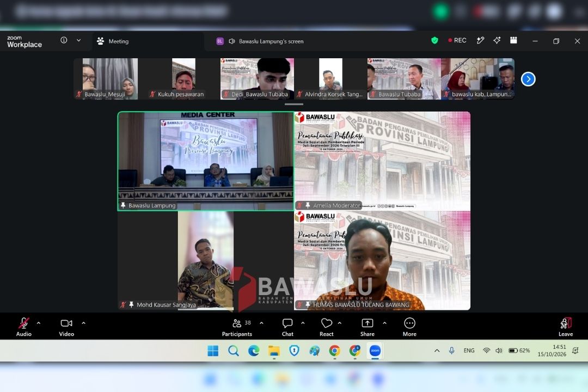Screen dimensions: 588x392
Task: Expand the Share options caret
Action: (x=384, y=323)
